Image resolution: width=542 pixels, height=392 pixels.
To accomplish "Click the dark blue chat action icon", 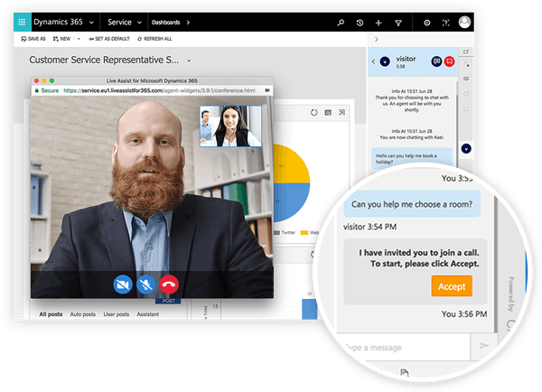I will pos(436,61).
